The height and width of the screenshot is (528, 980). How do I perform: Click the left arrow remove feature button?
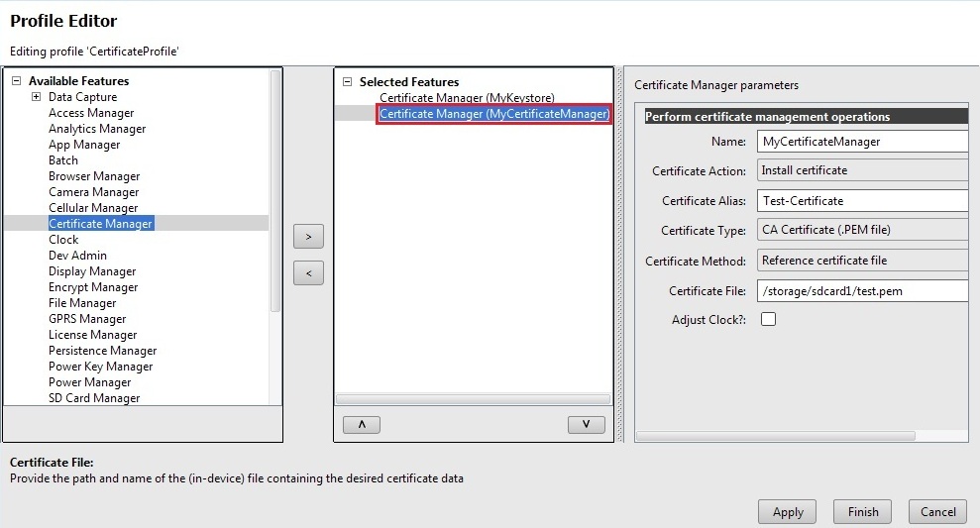point(308,273)
